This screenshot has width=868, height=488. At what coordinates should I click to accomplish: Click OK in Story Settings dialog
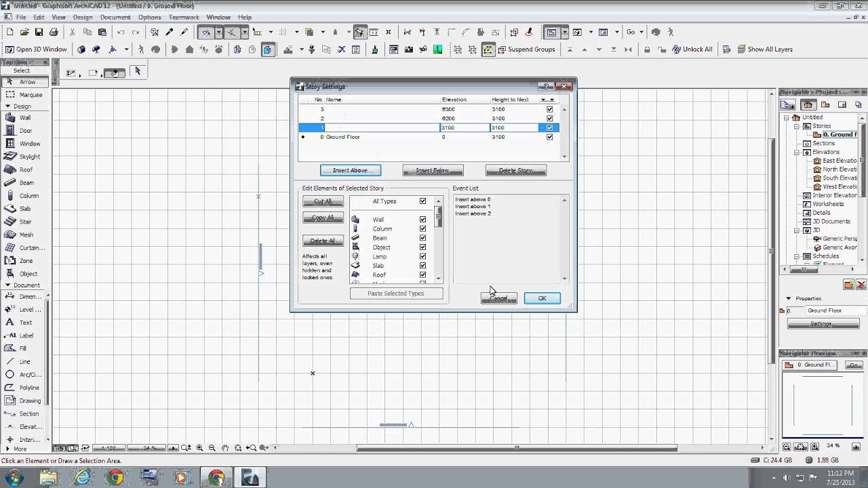[542, 298]
